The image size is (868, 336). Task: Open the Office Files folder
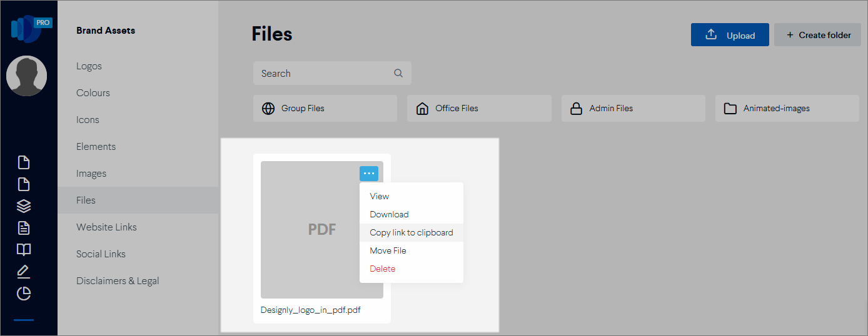coord(479,108)
